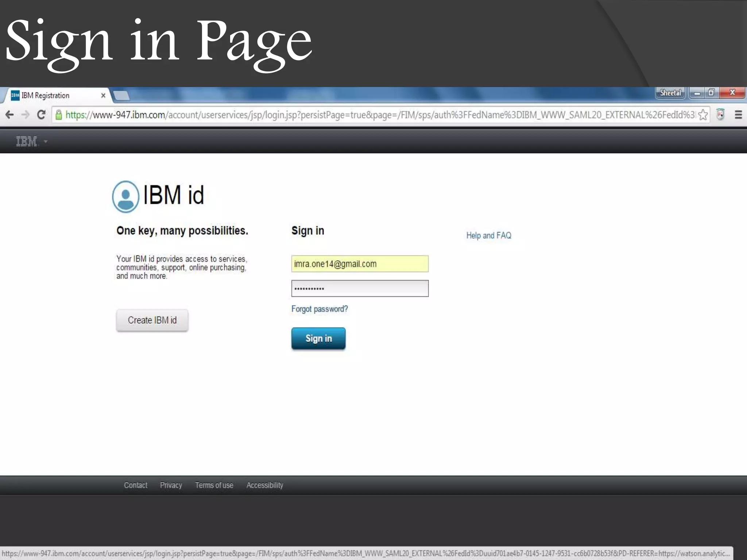Screen dimensions: 747x560
Task: Click the 'Sign in' heading text
Action: pos(307,231)
